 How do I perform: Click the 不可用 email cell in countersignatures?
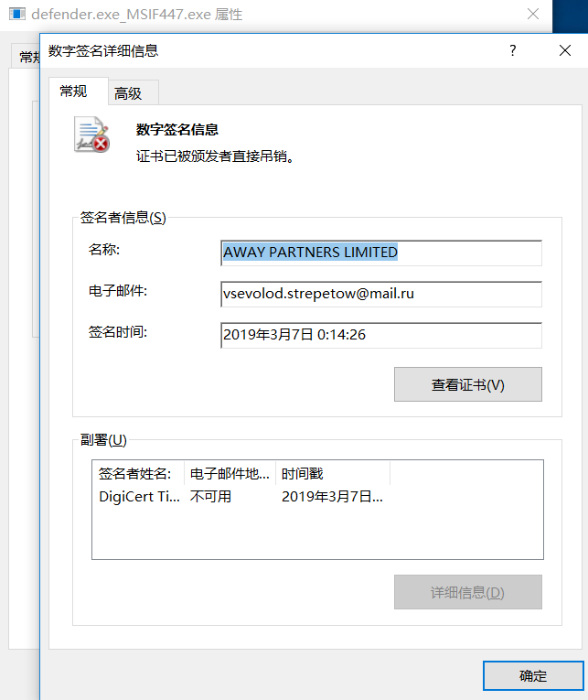click(x=210, y=497)
